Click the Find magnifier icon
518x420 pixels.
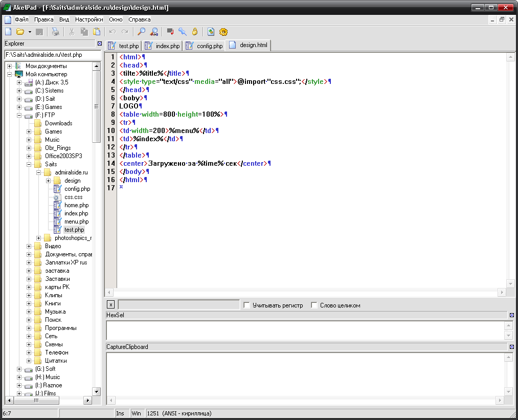tap(142, 32)
